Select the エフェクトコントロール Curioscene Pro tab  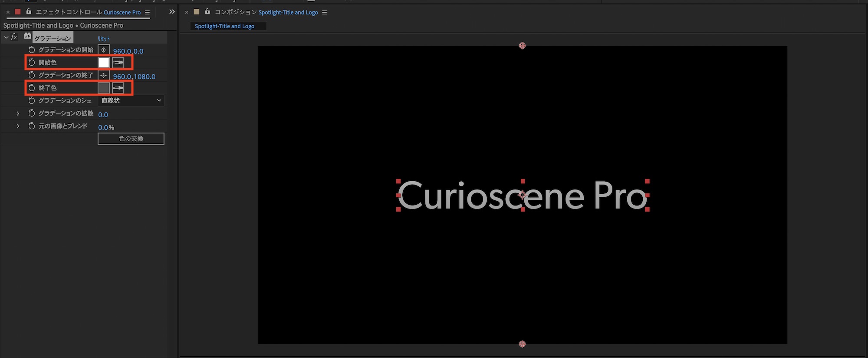coord(88,12)
